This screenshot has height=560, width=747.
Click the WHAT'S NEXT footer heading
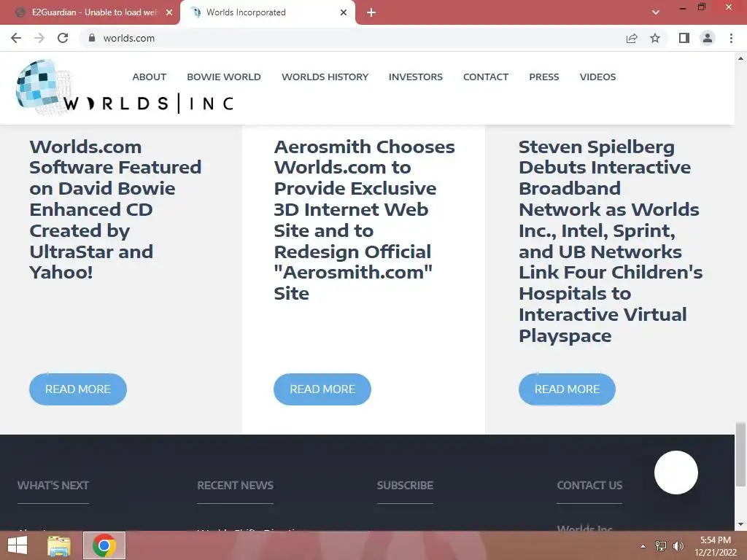point(53,485)
